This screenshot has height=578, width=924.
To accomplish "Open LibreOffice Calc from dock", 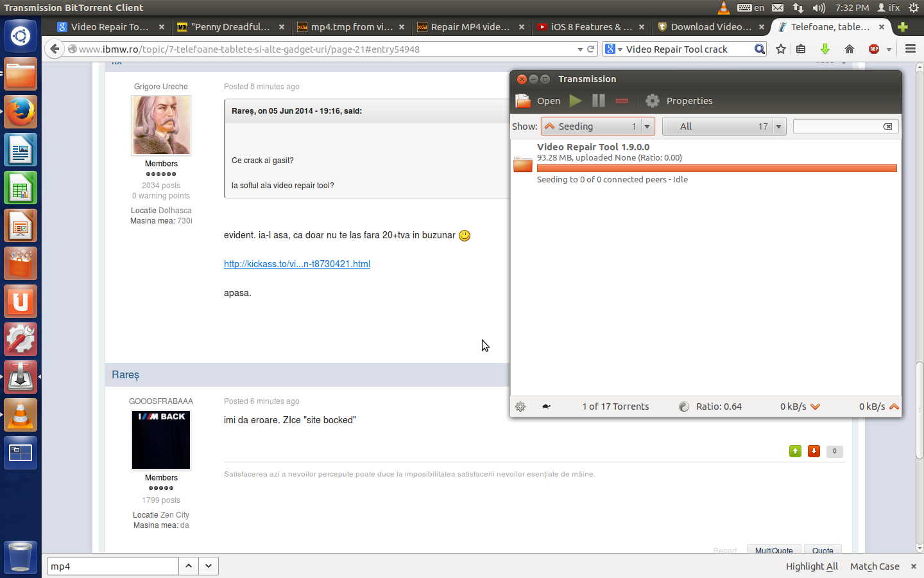I will point(21,188).
